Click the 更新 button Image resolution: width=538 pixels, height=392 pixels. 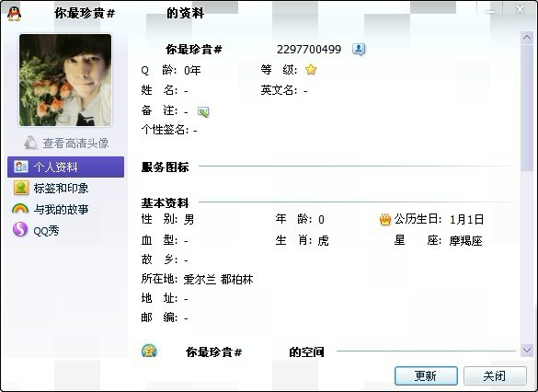pyautogui.click(x=426, y=375)
